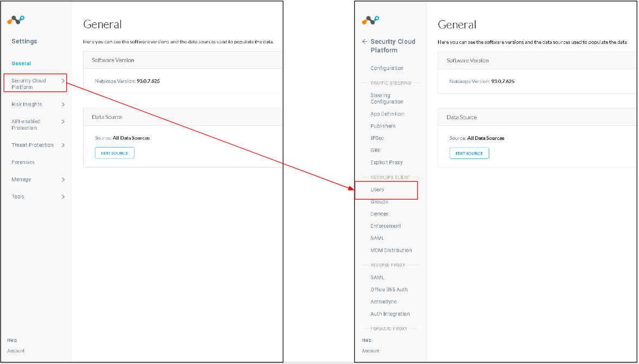Open Auth Integration
Viewport: 639px width, 364px height.
390,314
